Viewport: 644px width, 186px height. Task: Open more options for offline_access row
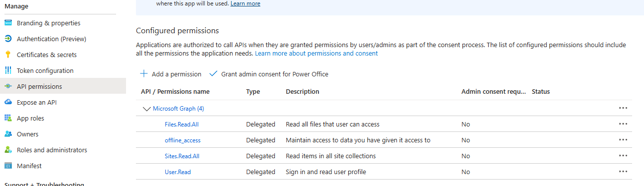(623, 140)
